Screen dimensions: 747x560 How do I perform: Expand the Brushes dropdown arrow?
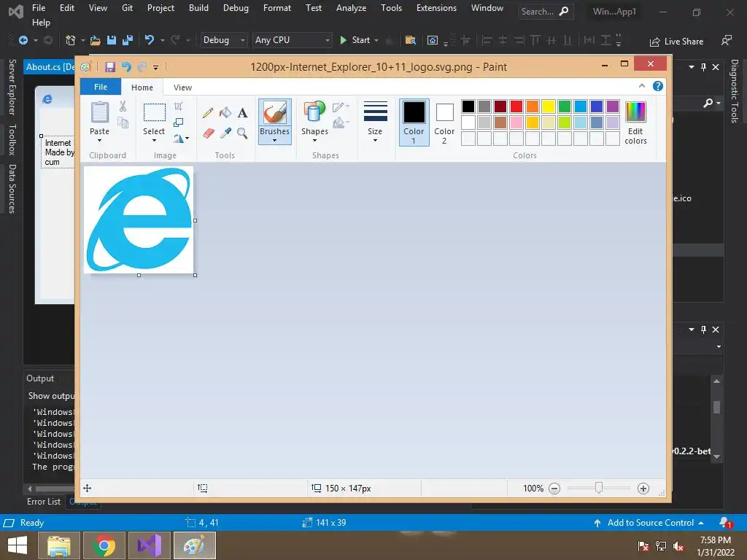pos(275,141)
